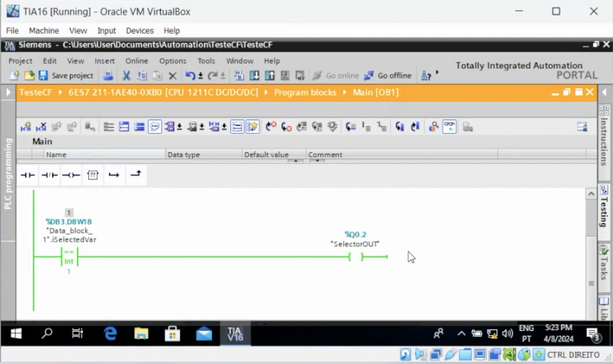Image resolution: width=613 pixels, height=364 pixels.
Task: Click the open branch icon
Action: 114,175
